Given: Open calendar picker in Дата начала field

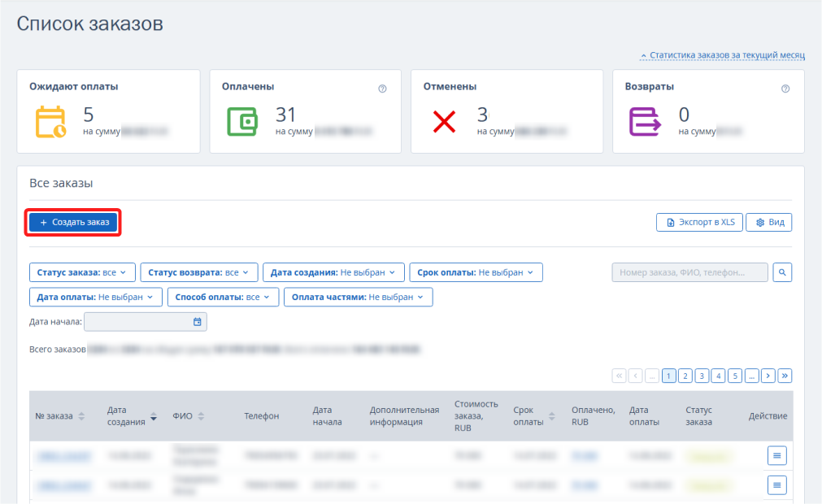Looking at the screenshot, I should pyautogui.click(x=197, y=322).
